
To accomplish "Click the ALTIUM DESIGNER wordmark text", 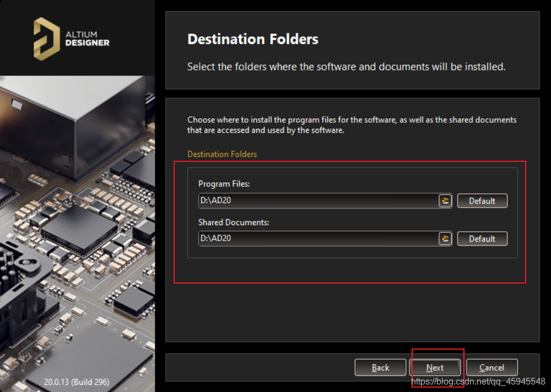I will click(x=87, y=39).
